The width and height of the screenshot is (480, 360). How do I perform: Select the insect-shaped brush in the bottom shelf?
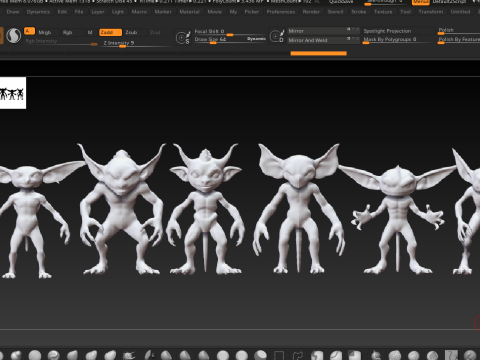click(x=128, y=355)
